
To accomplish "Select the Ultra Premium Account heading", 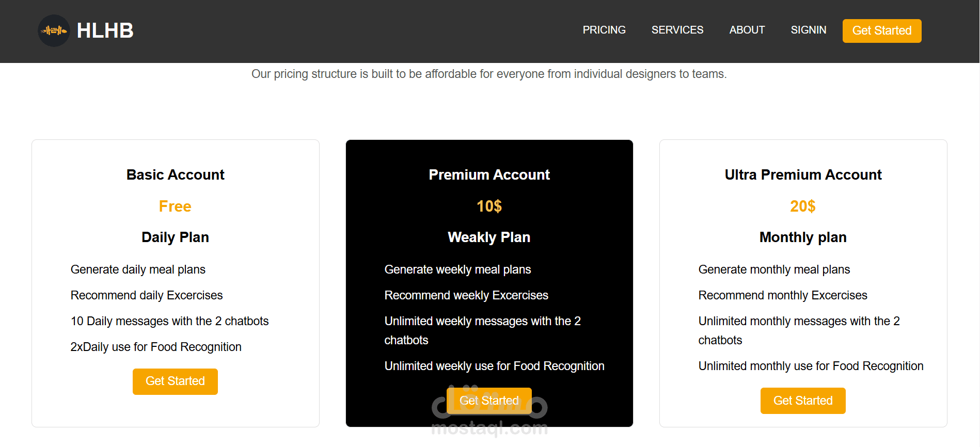I will pos(803,175).
